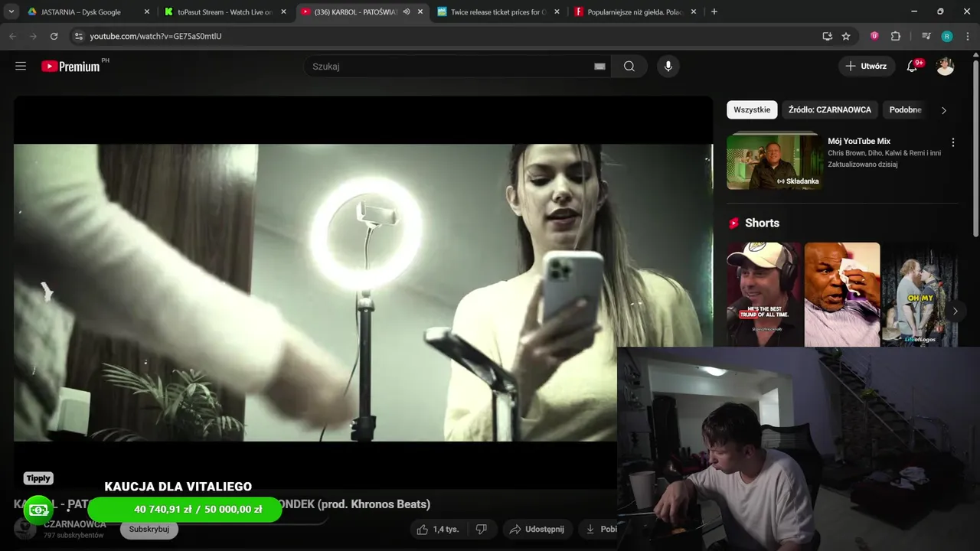Open the YouTube hamburger guide menu
Viewport: 980px width, 551px height.
click(21, 67)
